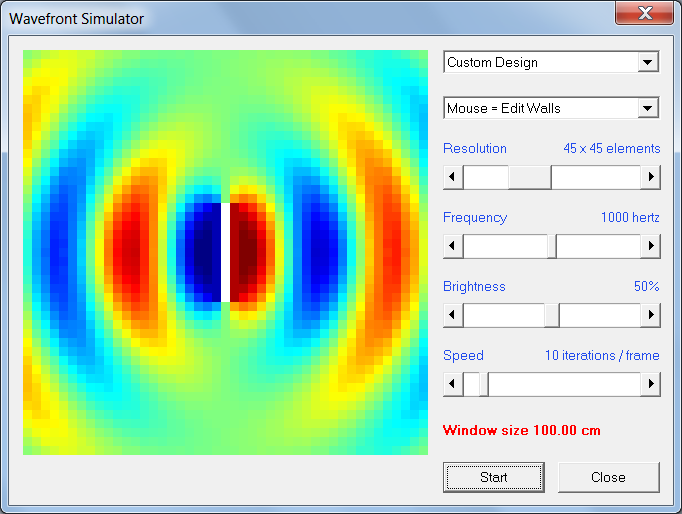Click the Frequency label

(x=475, y=217)
